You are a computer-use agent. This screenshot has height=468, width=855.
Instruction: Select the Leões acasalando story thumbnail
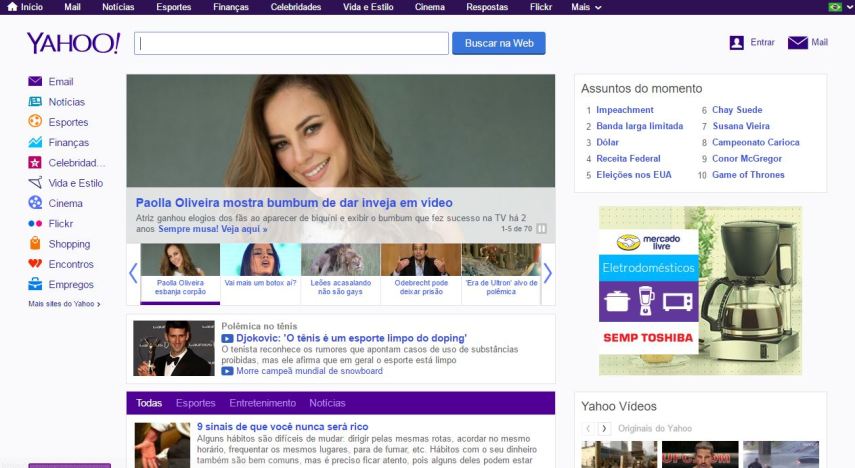pyautogui.click(x=340, y=270)
